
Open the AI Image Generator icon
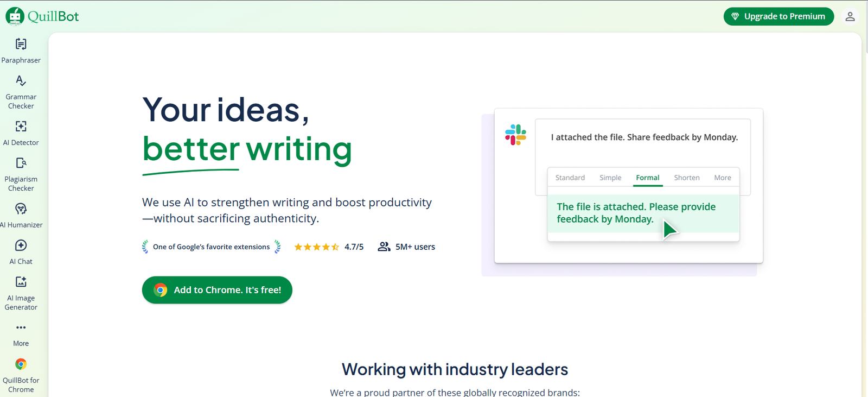click(x=21, y=282)
